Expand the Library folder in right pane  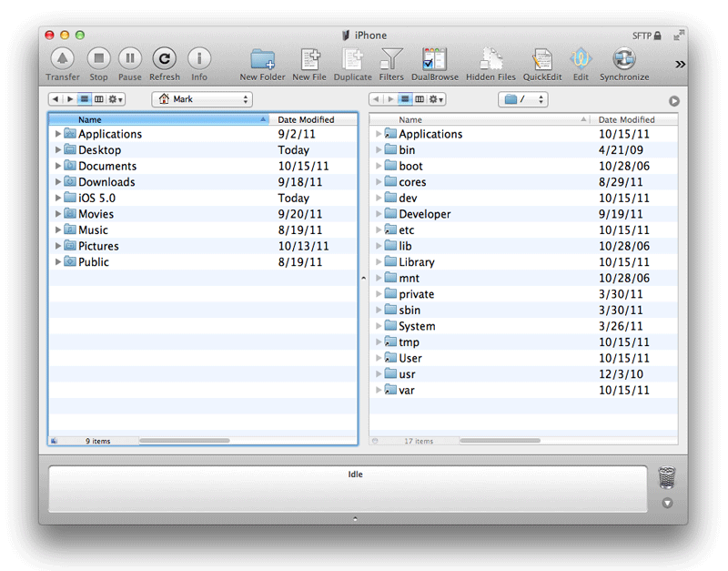[379, 262]
